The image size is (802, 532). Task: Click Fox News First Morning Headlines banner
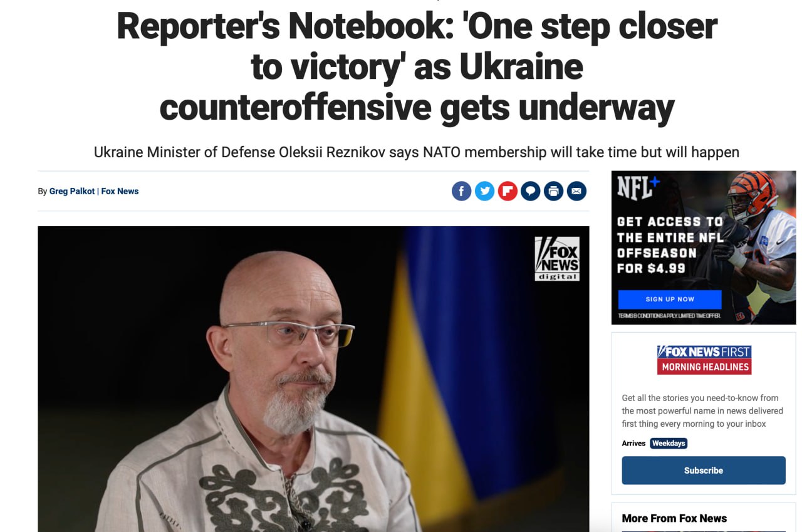tap(704, 360)
